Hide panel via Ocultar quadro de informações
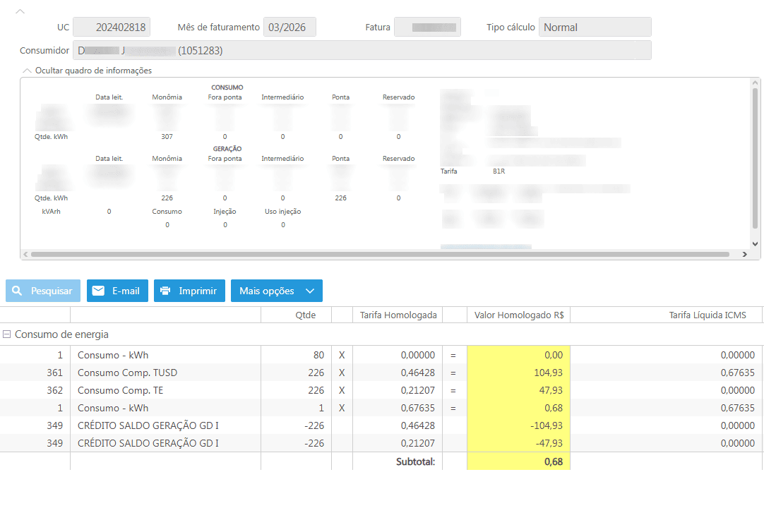This screenshot has height=532, width=764. click(87, 71)
